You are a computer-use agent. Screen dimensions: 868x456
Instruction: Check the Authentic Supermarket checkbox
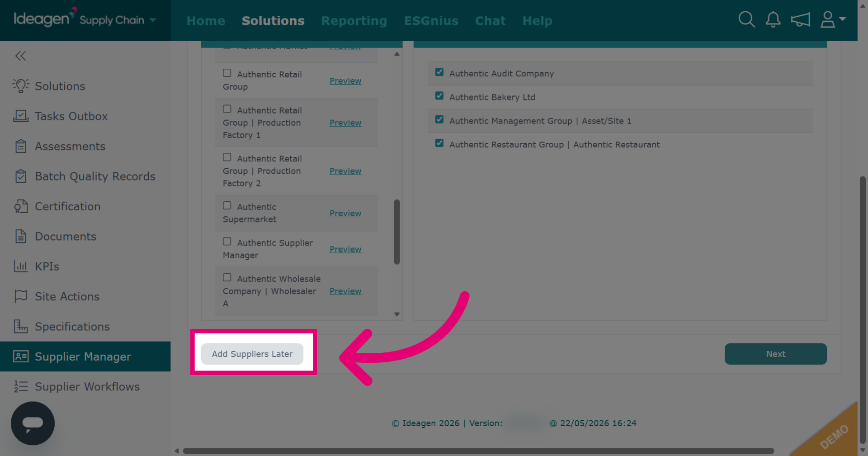(x=227, y=205)
